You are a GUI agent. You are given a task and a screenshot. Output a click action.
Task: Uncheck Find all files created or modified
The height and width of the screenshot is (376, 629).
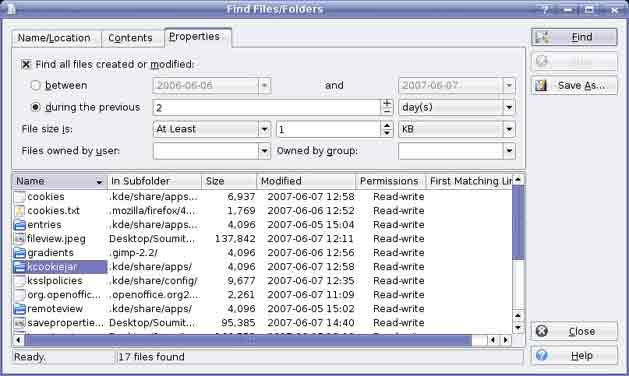pos(26,64)
